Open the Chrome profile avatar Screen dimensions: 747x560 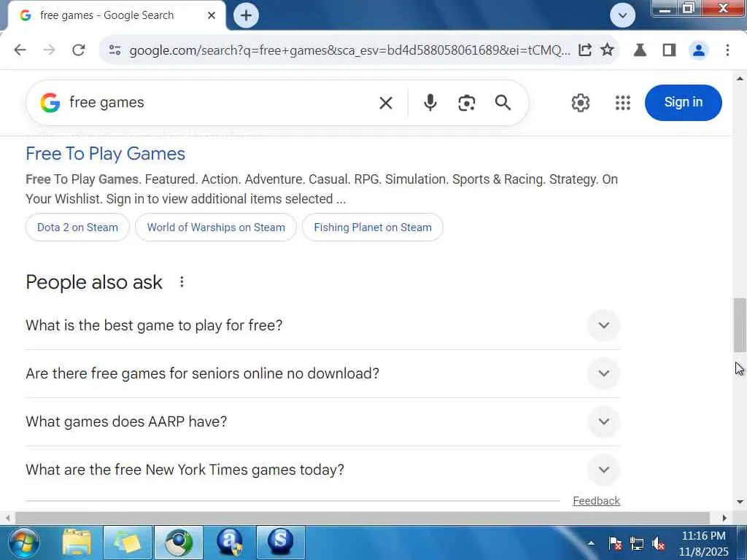click(x=698, y=50)
